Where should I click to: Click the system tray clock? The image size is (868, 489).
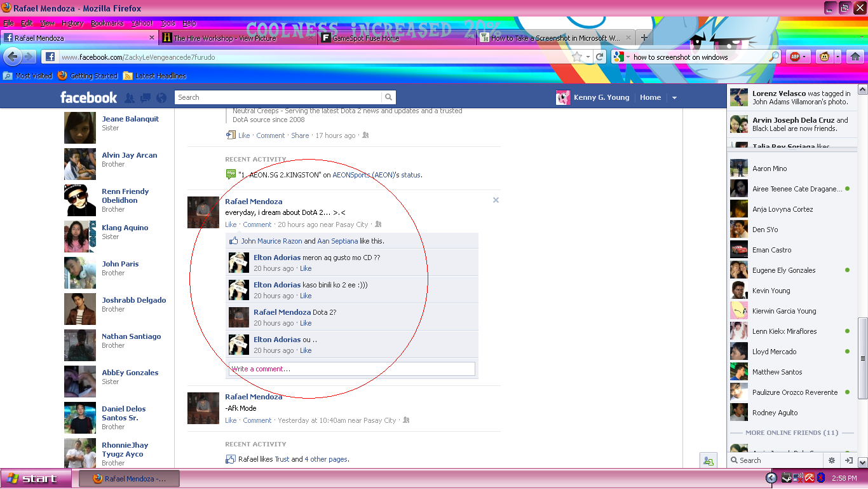point(844,478)
